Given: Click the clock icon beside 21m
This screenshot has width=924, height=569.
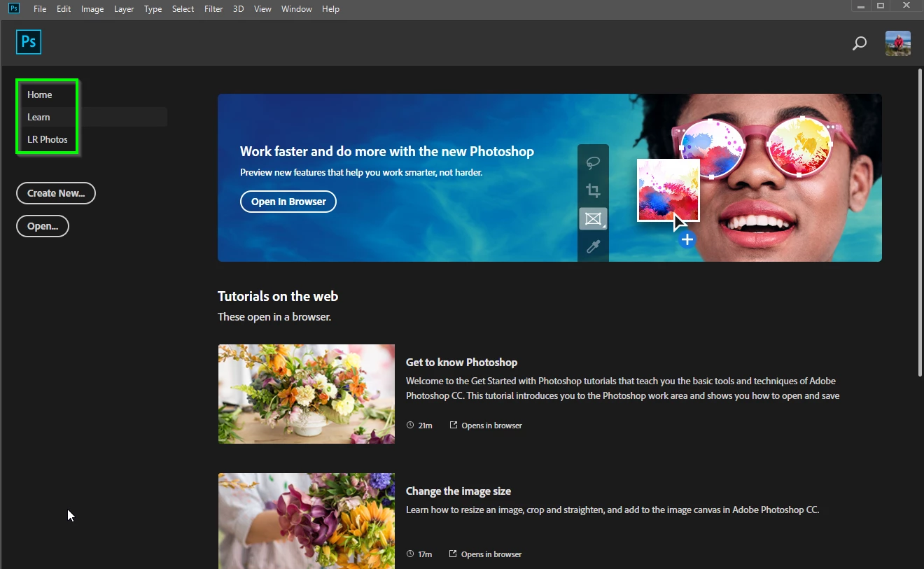Looking at the screenshot, I should [410, 426].
